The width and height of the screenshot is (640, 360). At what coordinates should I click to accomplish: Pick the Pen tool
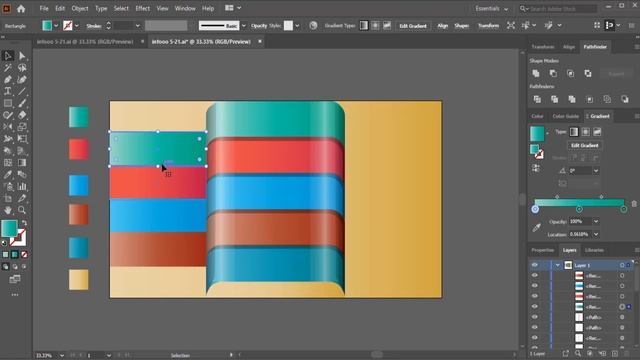tap(8, 80)
